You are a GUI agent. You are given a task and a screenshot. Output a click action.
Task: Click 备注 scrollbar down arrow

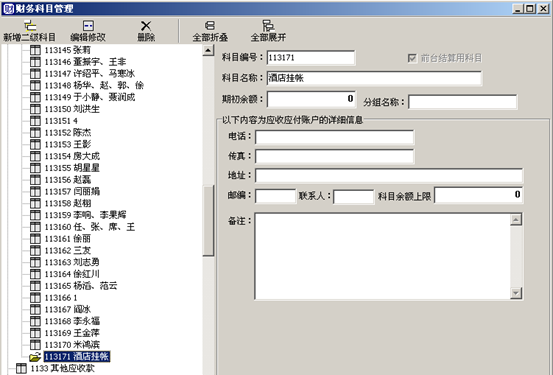point(516,293)
